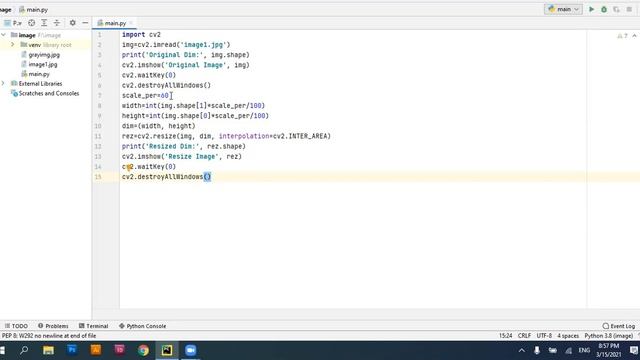Expand the venv library root folder
The image size is (640, 360).
point(12,44)
